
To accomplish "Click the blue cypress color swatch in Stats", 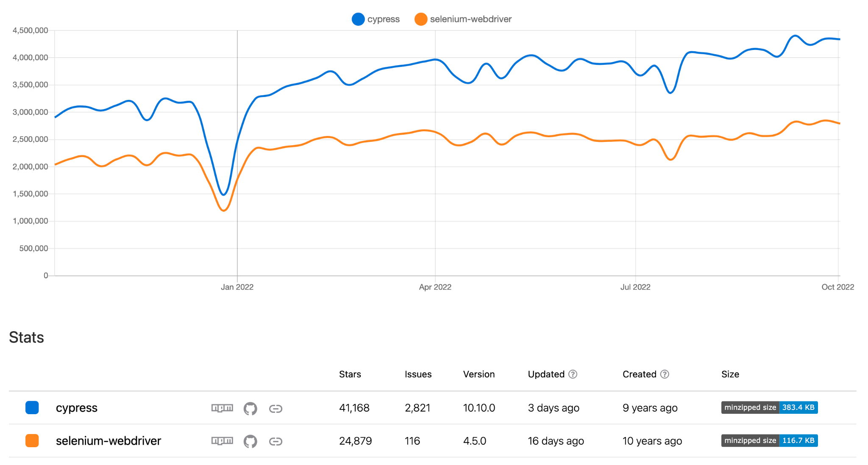I will [32, 407].
